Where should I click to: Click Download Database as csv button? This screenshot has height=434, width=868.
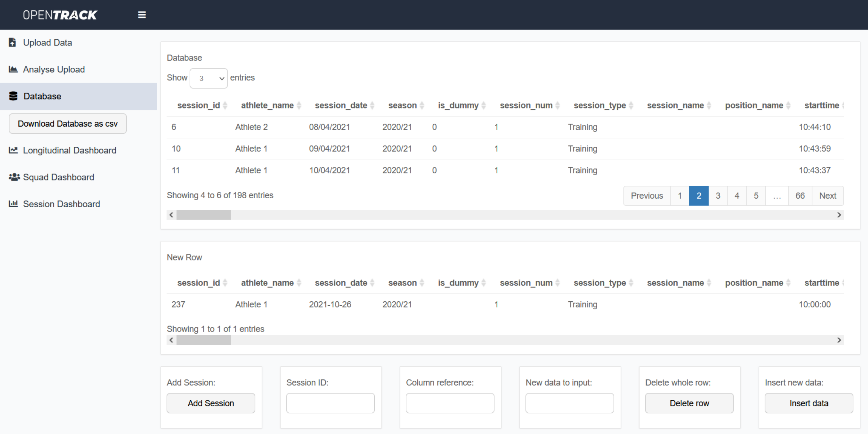tap(68, 123)
